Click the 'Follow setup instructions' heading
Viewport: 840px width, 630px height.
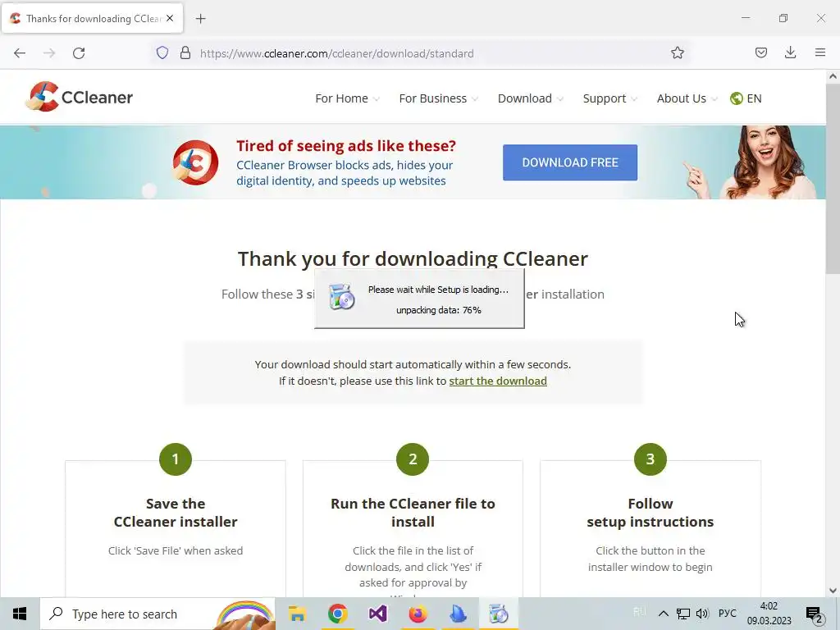coord(650,513)
